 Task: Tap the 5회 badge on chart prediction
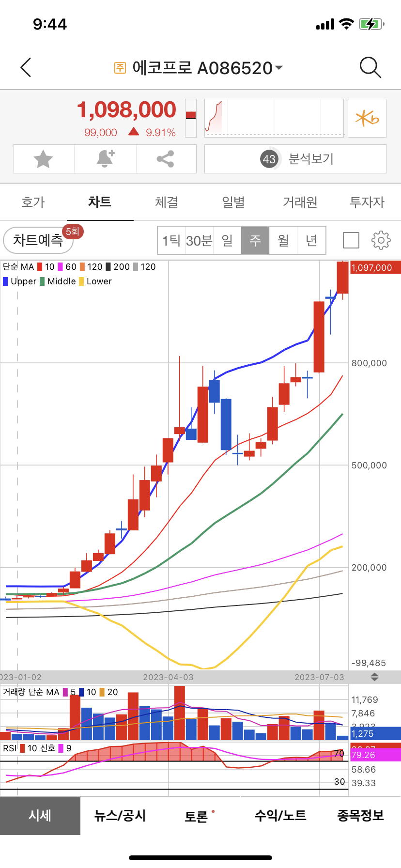(73, 232)
